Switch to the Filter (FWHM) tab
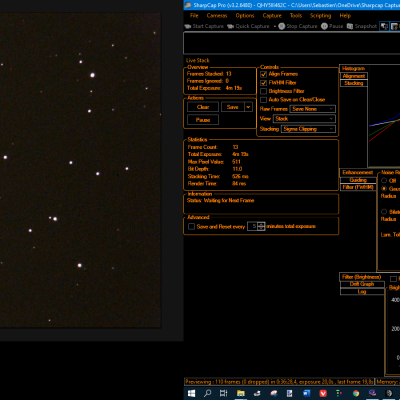This screenshot has height=400, width=400. tap(358, 187)
